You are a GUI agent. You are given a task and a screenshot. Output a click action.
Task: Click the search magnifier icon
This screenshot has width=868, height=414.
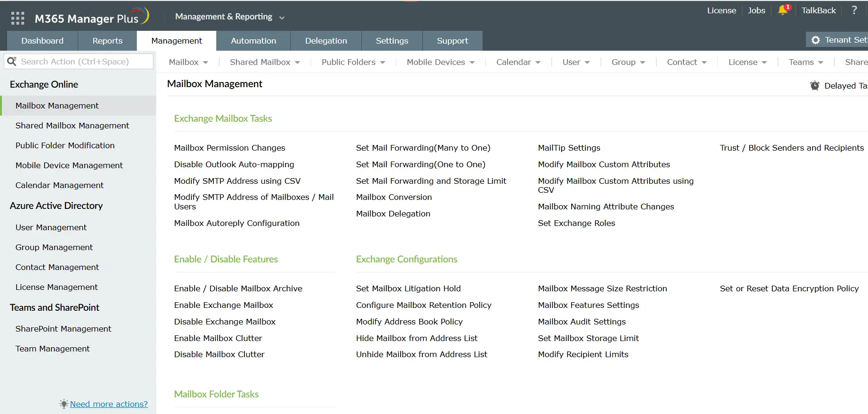[12, 62]
